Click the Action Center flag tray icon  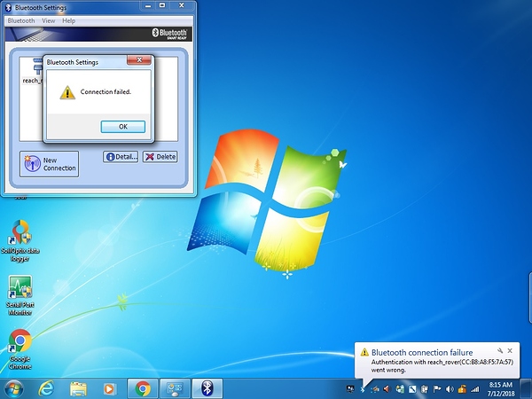click(437, 389)
